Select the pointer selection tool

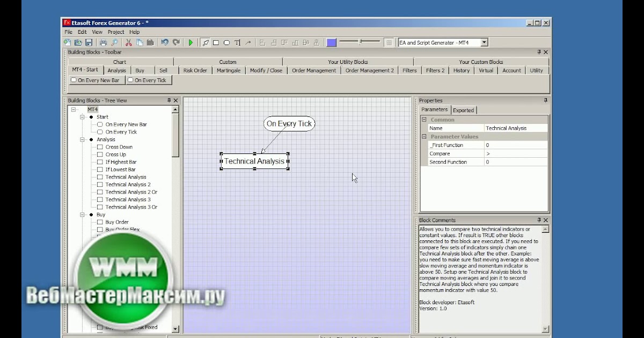pyautogui.click(x=205, y=42)
